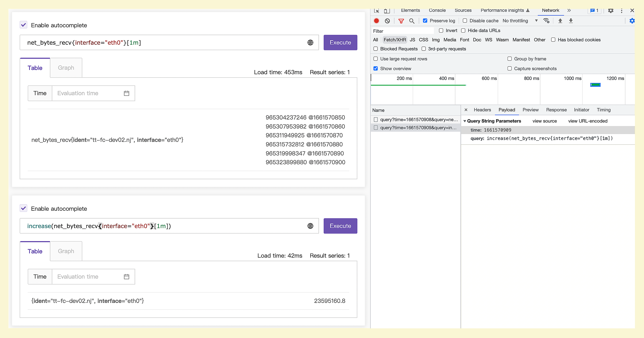This screenshot has height=338, width=644.
Task: Open the network search magnifier
Action: click(x=411, y=21)
